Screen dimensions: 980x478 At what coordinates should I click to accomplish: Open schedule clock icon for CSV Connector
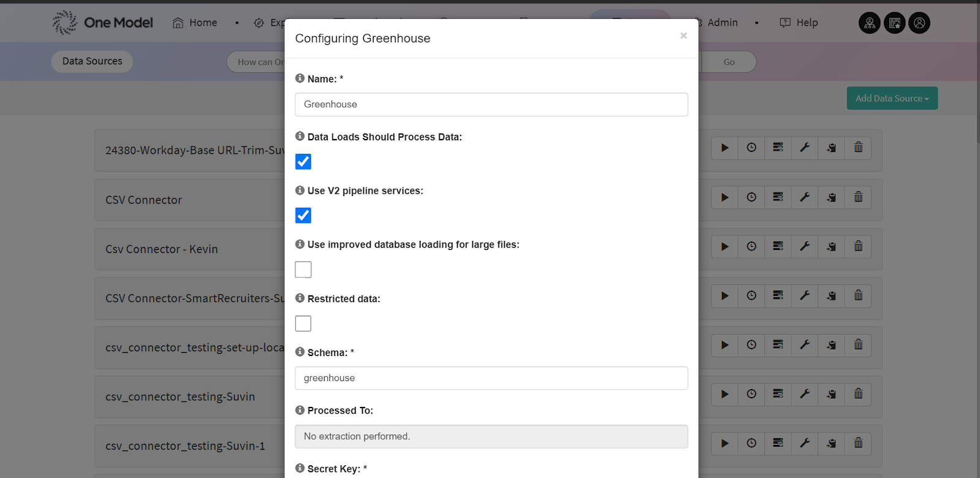tap(752, 197)
